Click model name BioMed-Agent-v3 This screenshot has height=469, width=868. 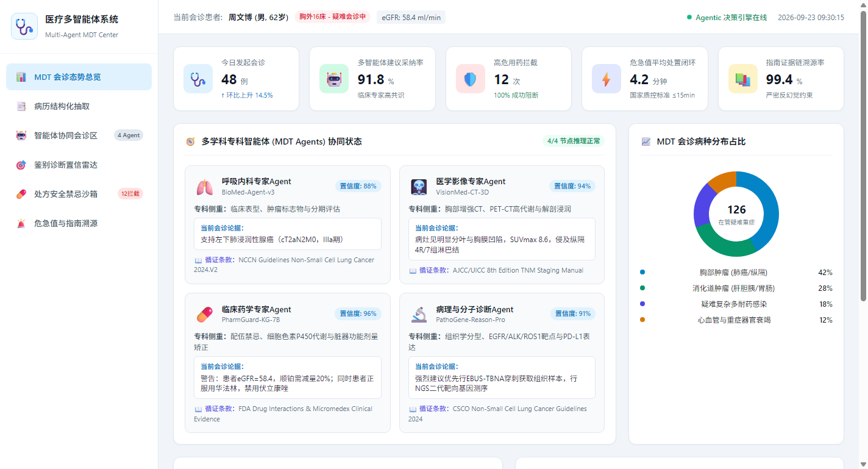(x=248, y=192)
